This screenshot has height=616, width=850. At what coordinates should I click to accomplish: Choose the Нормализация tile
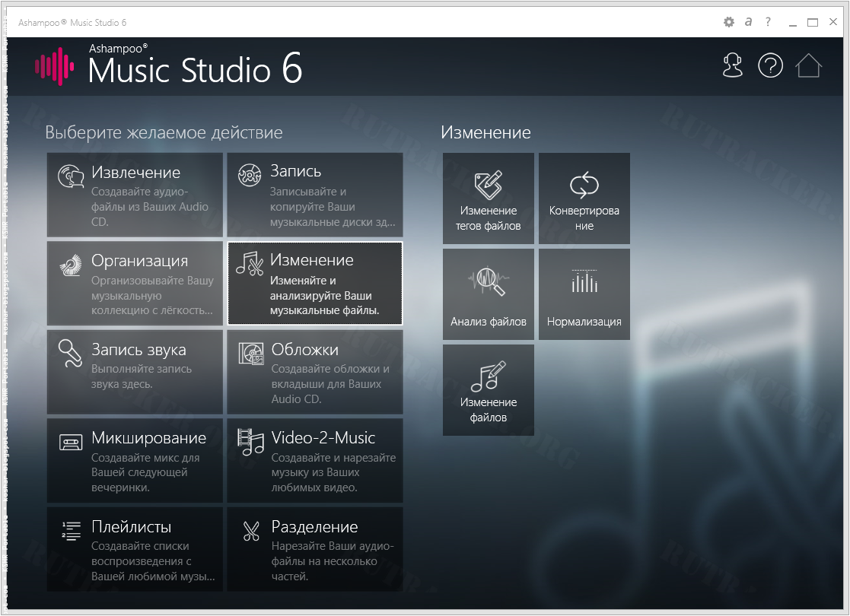[584, 294]
